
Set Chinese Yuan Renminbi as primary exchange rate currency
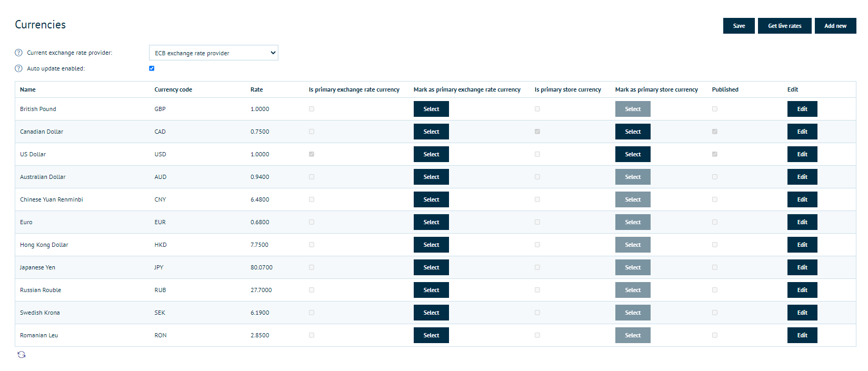tap(431, 199)
